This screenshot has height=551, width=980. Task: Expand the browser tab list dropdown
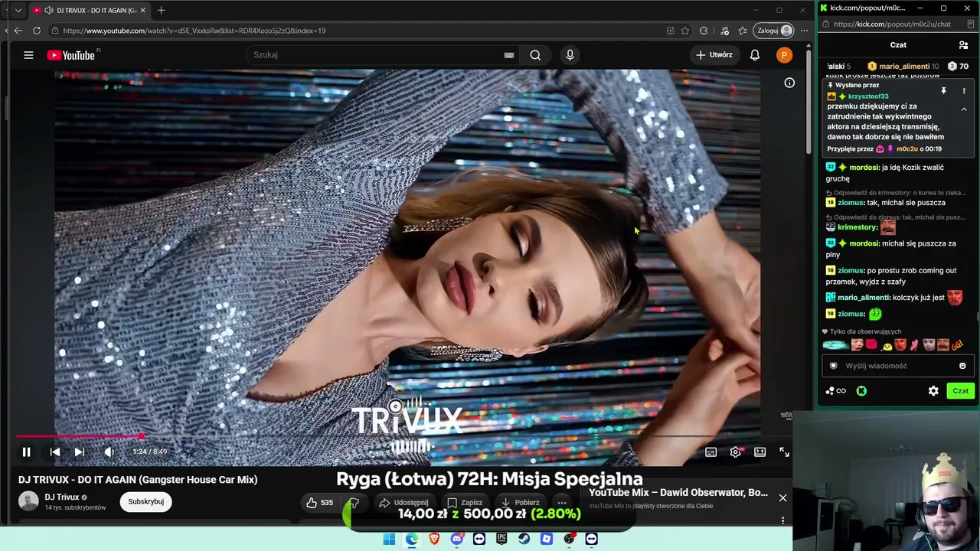coord(18,11)
